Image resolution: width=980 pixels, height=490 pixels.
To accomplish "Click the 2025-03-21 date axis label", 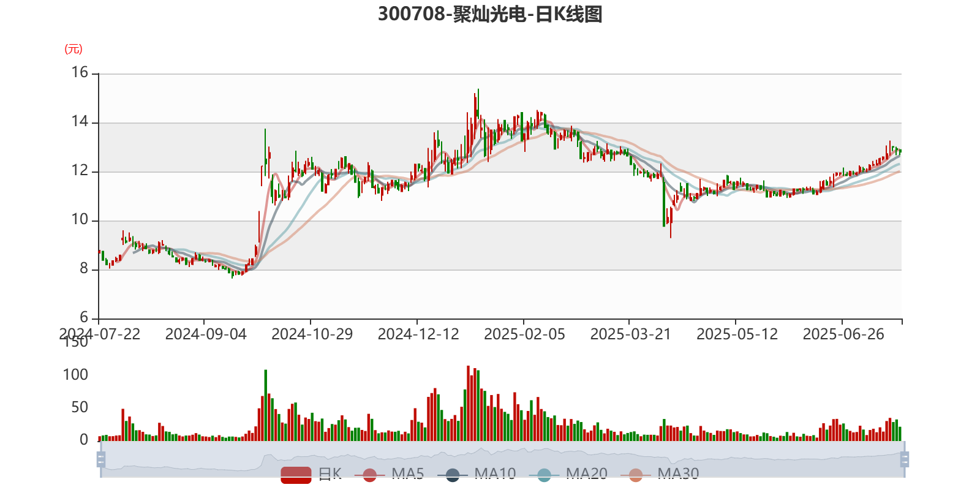I will coord(631,334).
